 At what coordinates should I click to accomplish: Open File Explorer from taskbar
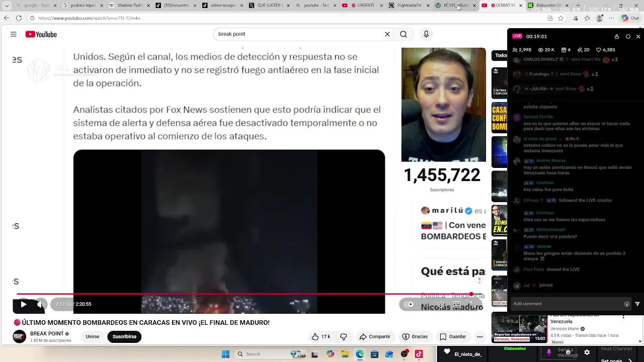click(345, 354)
